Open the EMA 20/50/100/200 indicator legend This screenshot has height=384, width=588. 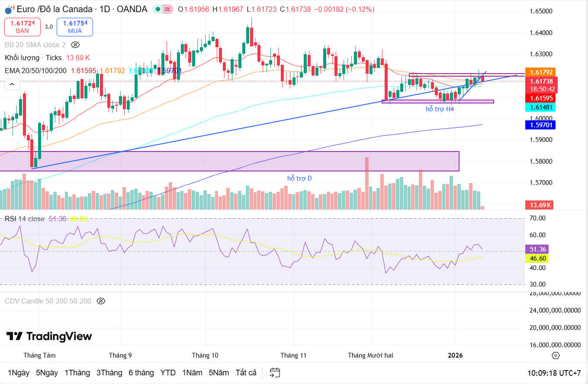[35, 71]
